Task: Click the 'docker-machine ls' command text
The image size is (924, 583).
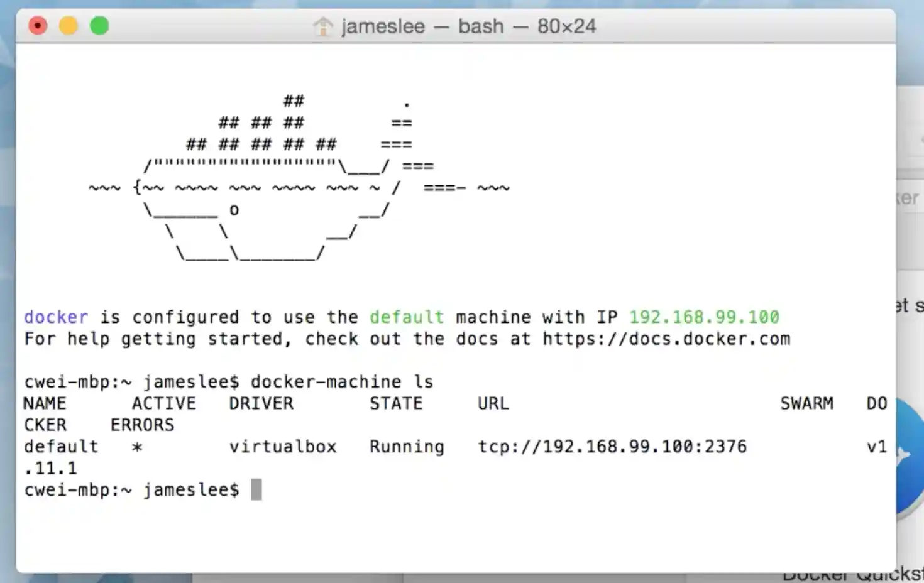Action: 341,381
